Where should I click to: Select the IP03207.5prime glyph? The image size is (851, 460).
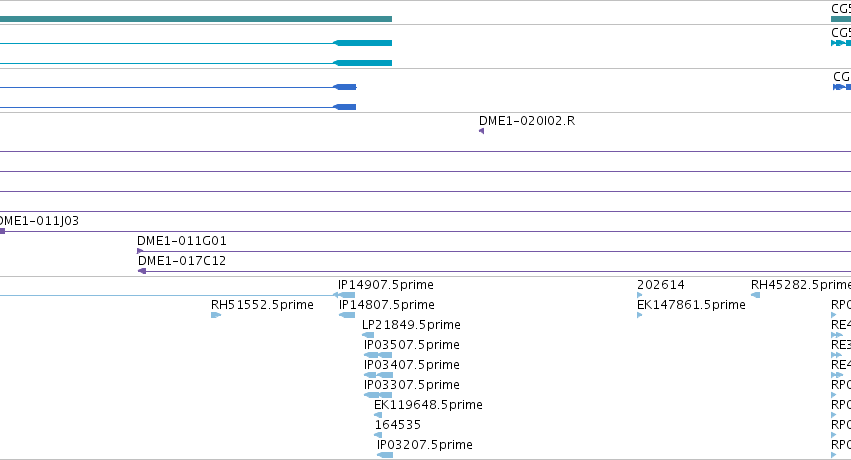tap(385, 455)
